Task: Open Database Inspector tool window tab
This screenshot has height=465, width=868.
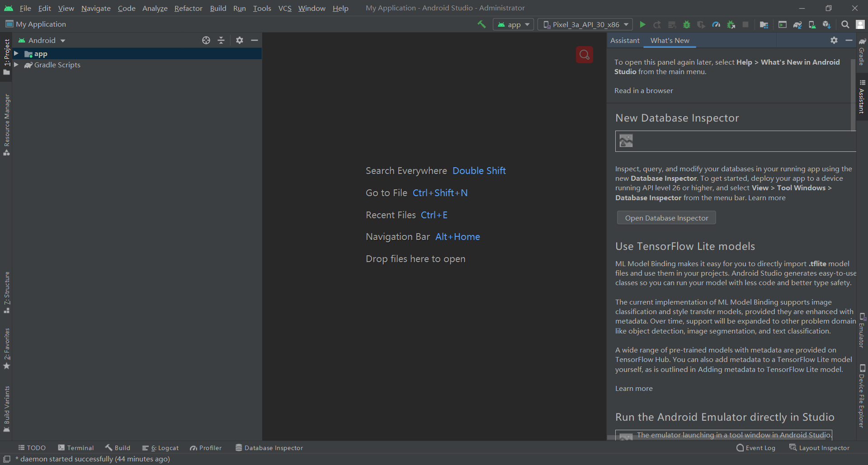Action: pos(269,448)
